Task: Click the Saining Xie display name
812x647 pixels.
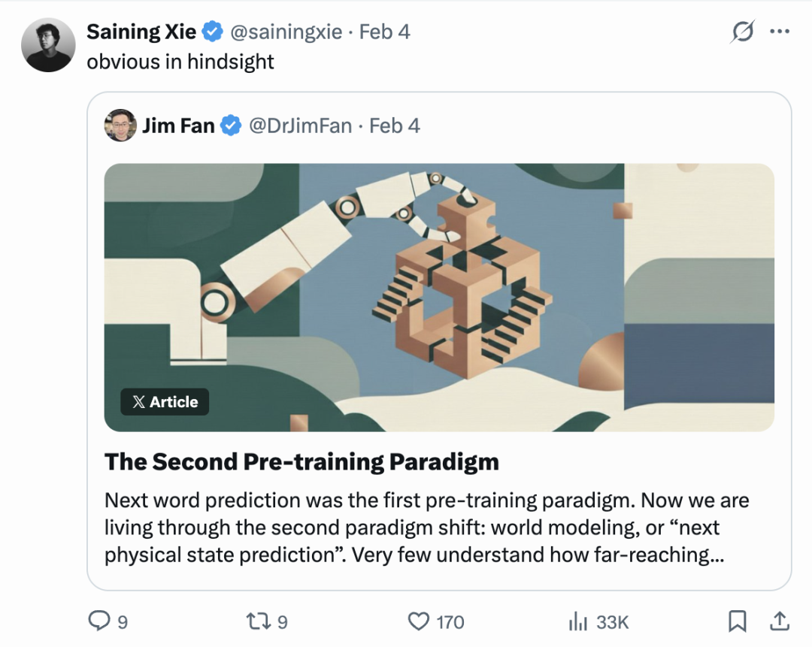Action: tap(141, 32)
